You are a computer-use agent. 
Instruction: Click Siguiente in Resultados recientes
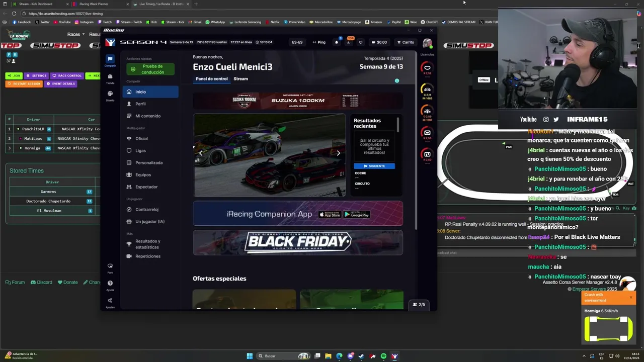(x=374, y=166)
